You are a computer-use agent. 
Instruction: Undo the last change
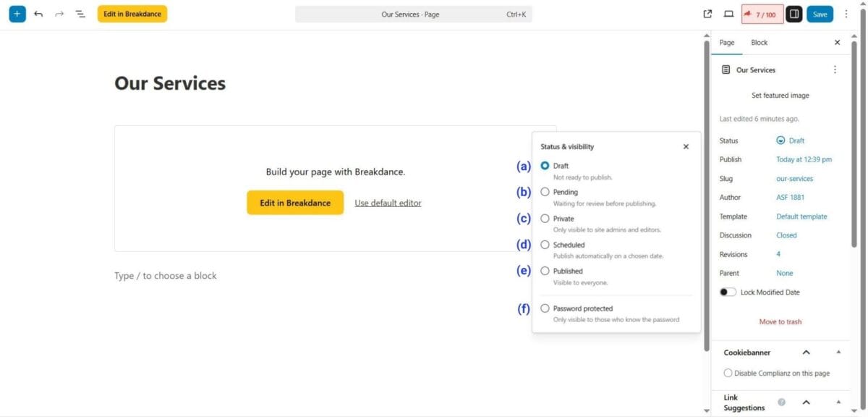tap(38, 14)
